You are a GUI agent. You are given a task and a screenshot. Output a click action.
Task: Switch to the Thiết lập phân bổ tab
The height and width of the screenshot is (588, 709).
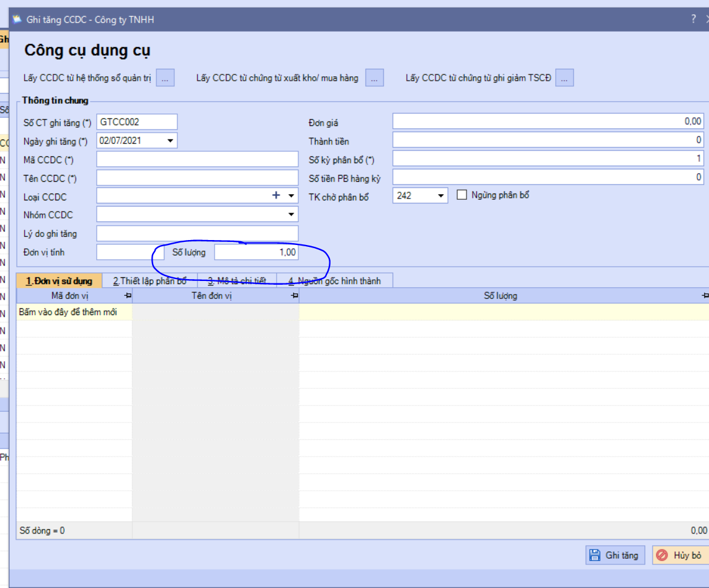(x=149, y=281)
